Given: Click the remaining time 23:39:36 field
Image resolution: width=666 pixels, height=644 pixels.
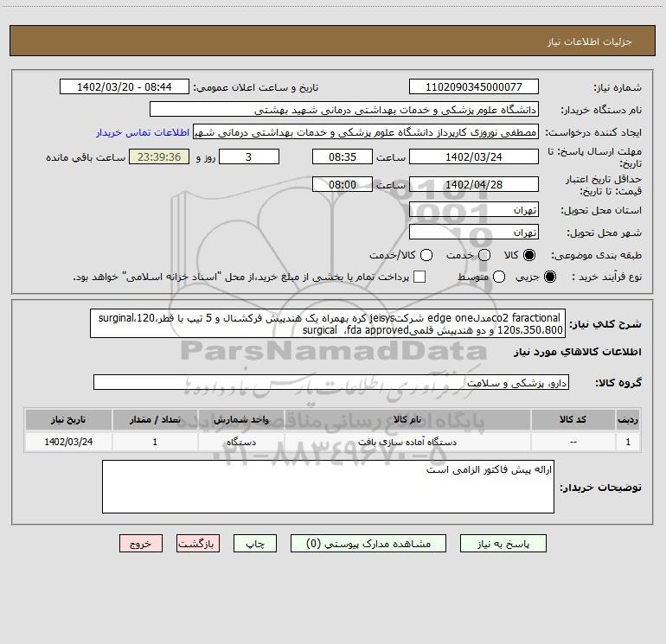Looking at the screenshot, I should pyautogui.click(x=159, y=156).
